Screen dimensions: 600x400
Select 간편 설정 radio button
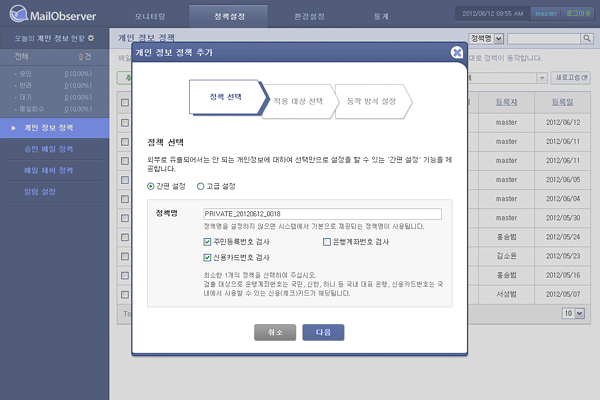point(150,186)
